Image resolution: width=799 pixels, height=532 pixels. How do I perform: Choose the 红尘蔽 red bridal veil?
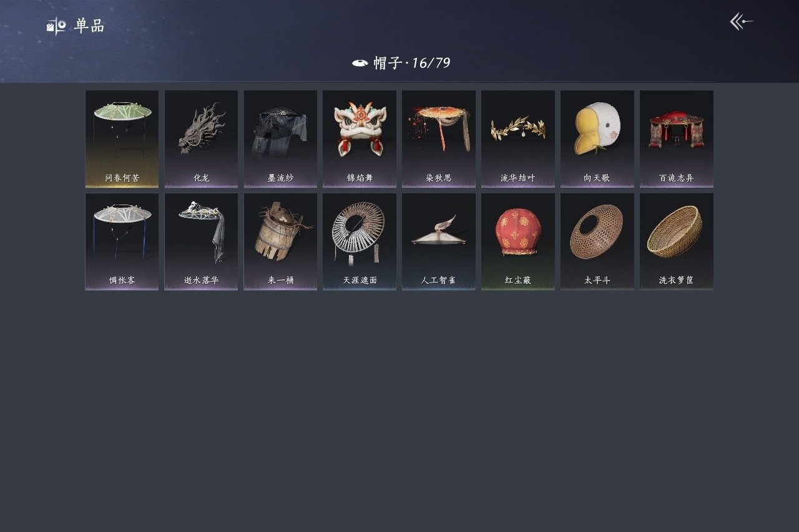click(x=518, y=241)
